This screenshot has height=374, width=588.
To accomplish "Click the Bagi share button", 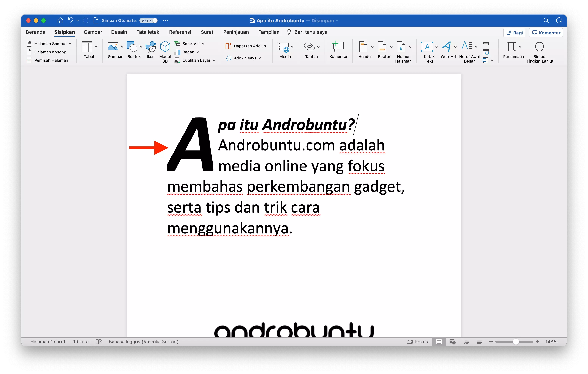I will coord(514,32).
